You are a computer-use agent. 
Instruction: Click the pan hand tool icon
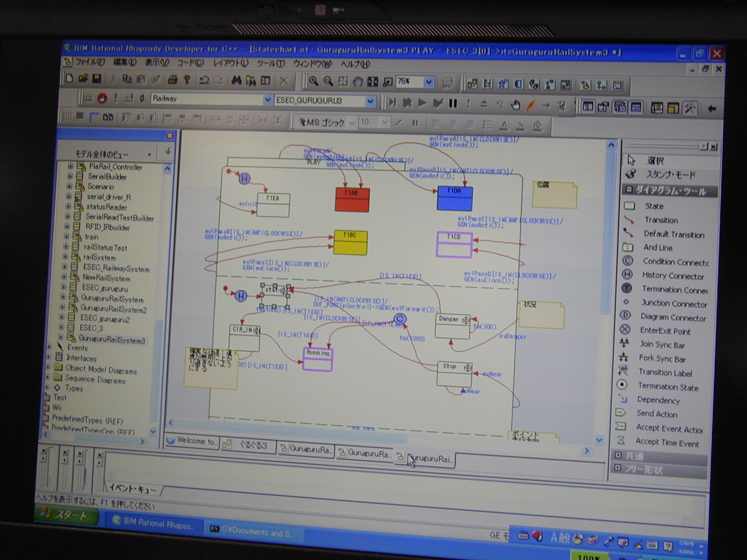pos(358,82)
